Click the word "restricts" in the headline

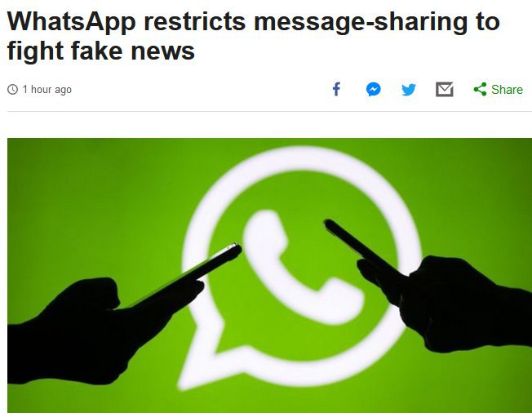[195, 21]
